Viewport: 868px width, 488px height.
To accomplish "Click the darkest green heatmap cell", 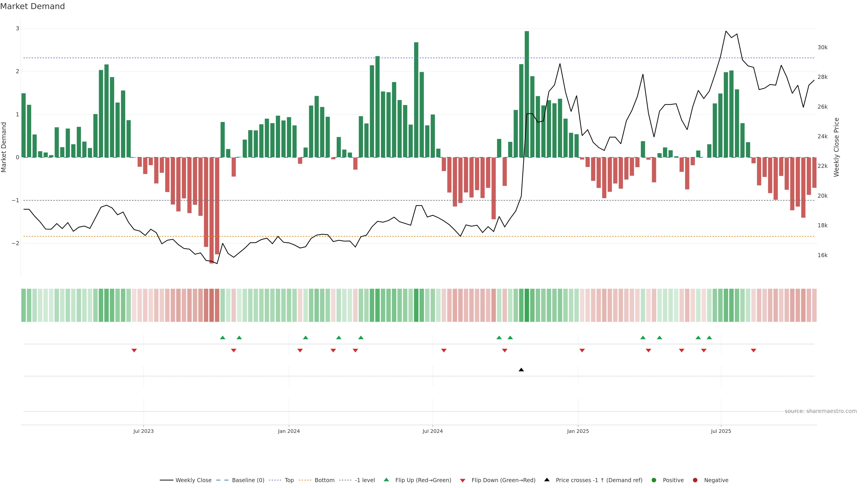I will pos(527,305).
